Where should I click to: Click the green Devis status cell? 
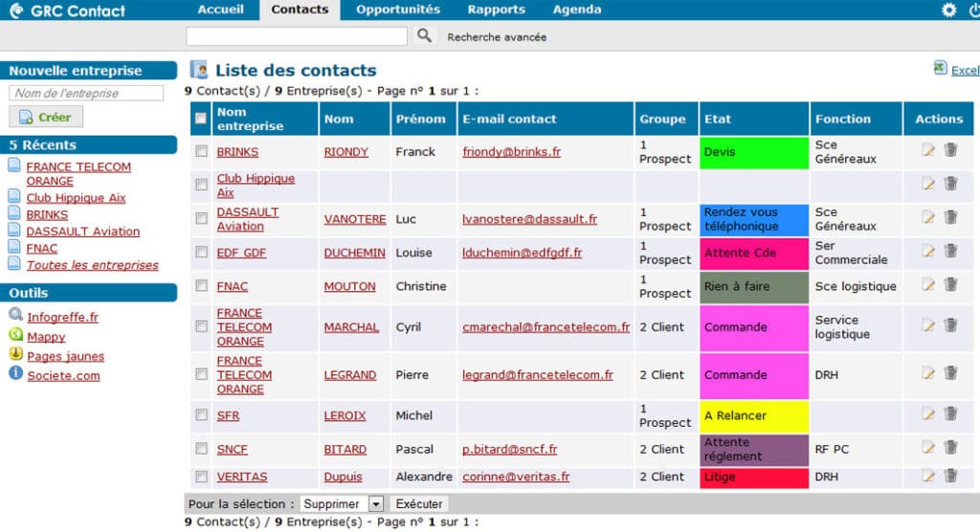pos(754,152)
